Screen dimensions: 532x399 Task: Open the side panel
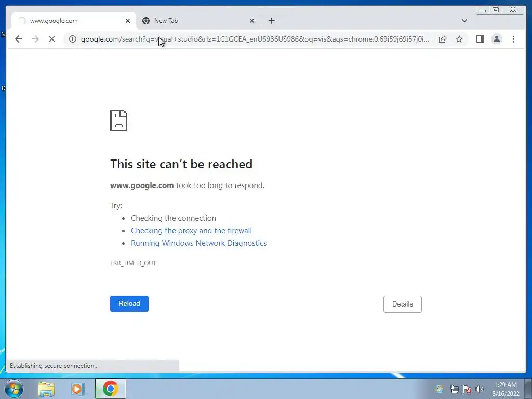point(480,39)
